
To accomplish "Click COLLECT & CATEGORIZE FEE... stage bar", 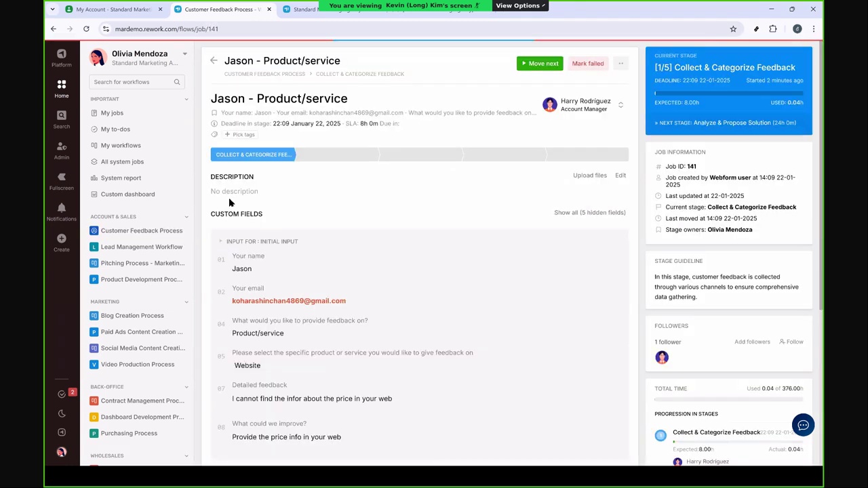I will 253,155.
